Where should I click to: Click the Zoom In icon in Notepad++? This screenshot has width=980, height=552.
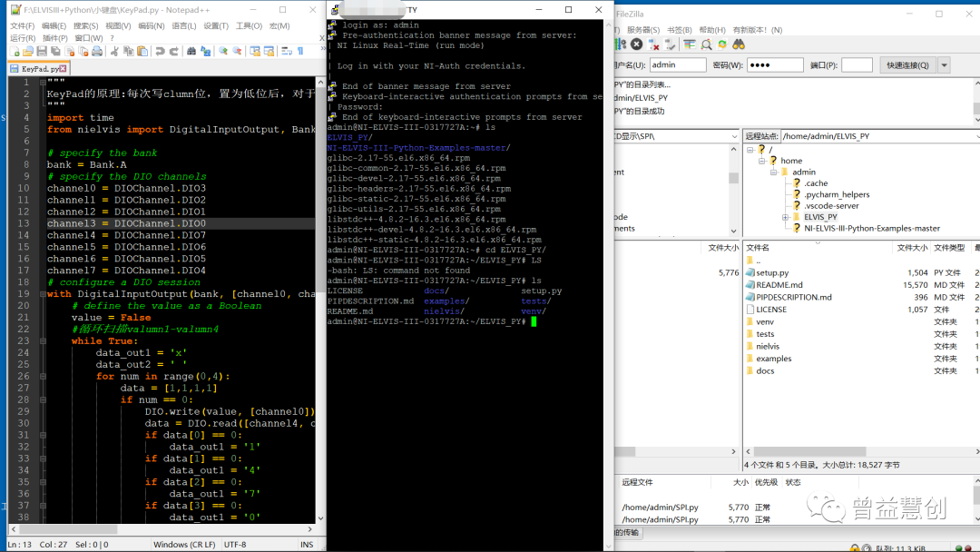pyautogui.click(x=223, y=51)
